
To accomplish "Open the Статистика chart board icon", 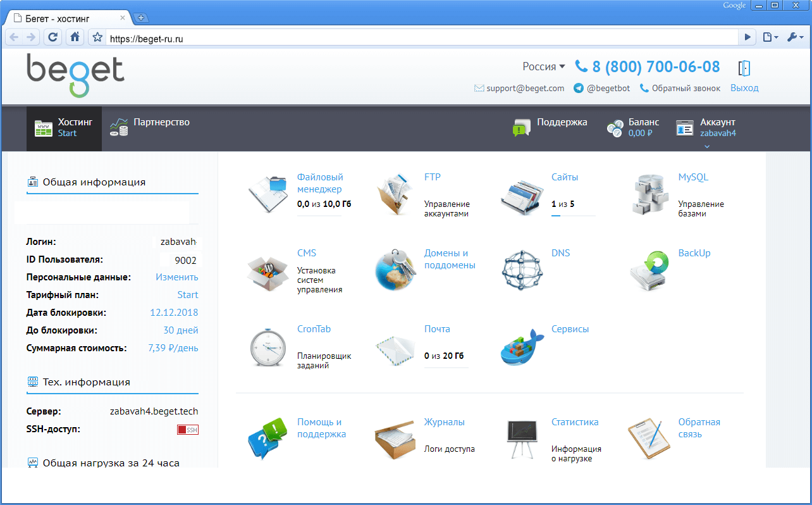I will [522, 439].
